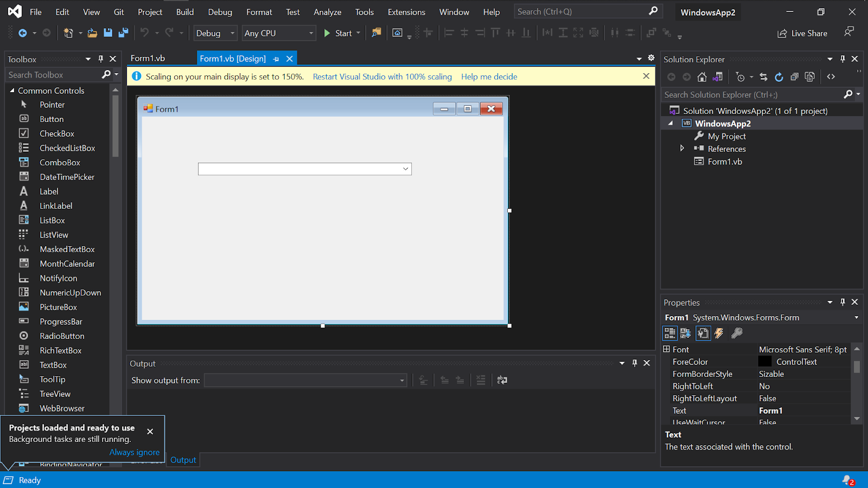Click the Save All toolbar icon
The height and width of the screenshot is (488, 868).
point(123,33)
